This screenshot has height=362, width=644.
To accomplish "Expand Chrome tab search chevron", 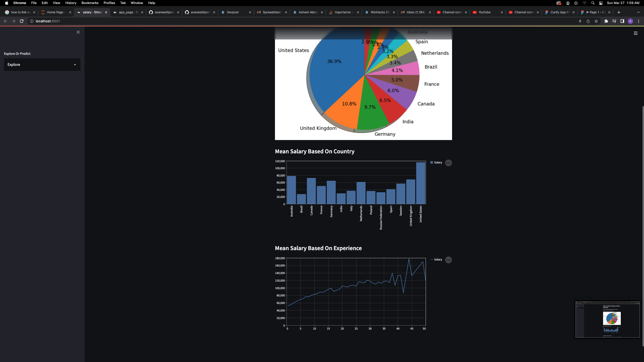I will click(x=638, y=12).
